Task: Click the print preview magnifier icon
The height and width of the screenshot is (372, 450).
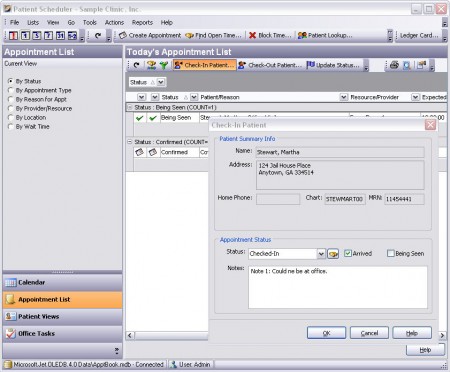Action: click(407, 65)
